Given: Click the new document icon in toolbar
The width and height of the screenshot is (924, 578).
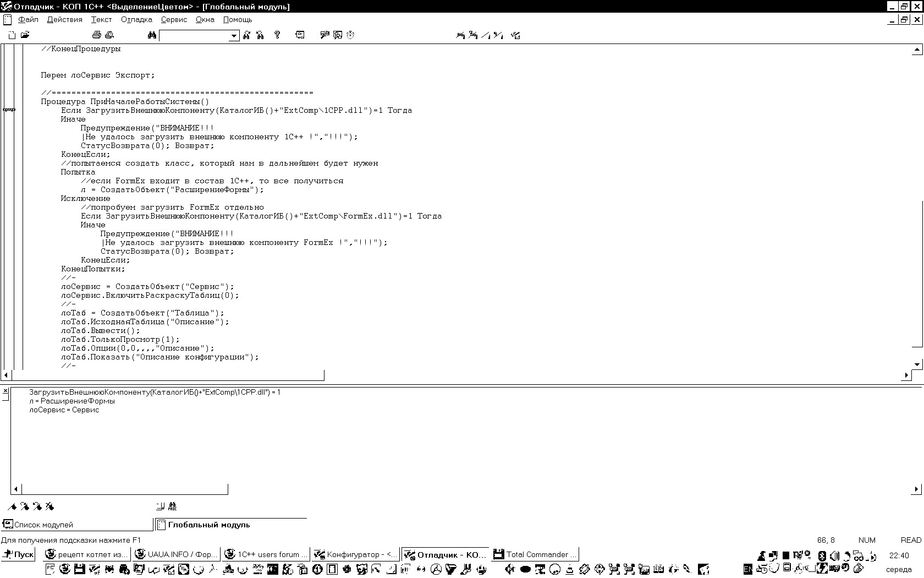Looking at the screenshot, I should tap(12, 35).
